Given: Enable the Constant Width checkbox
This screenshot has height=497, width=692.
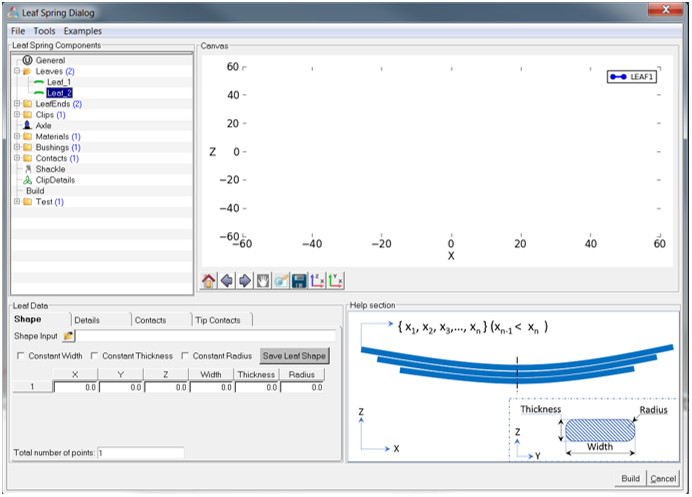Looking at the screenshot, I should [21, 356].
